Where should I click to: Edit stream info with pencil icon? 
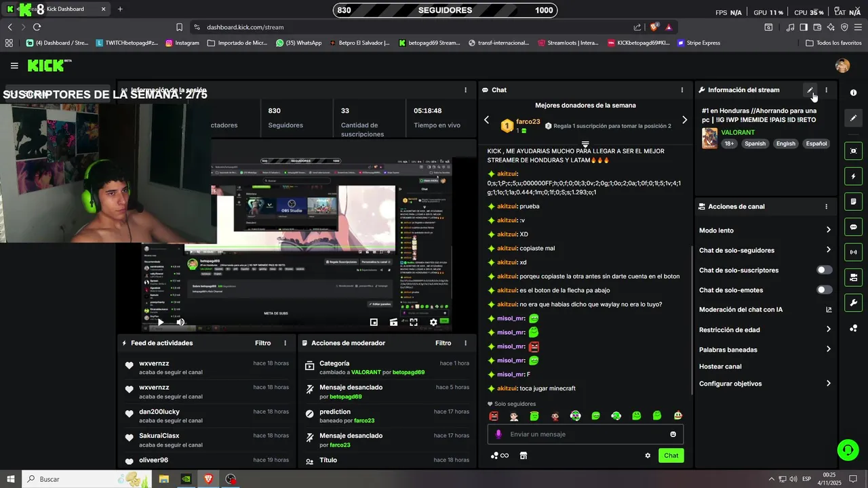810,90
